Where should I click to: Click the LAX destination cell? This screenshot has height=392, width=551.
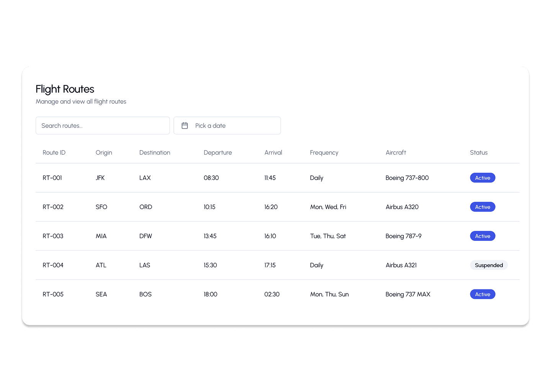click(x=145, y=178)
